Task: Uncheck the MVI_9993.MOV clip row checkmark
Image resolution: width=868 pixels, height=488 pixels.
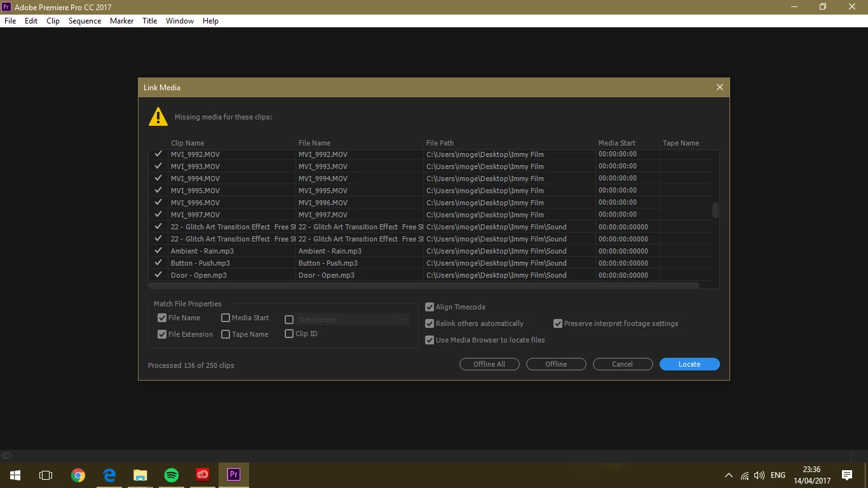Action: (158, 166)
